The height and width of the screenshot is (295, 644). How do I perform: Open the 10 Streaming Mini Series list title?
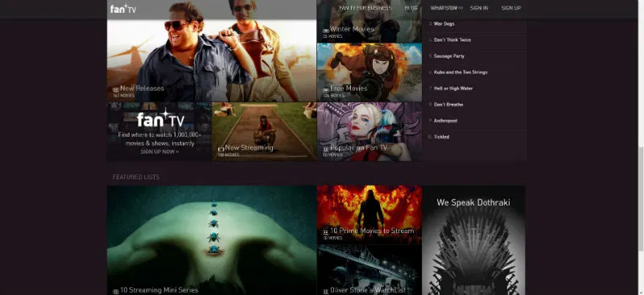159,290
